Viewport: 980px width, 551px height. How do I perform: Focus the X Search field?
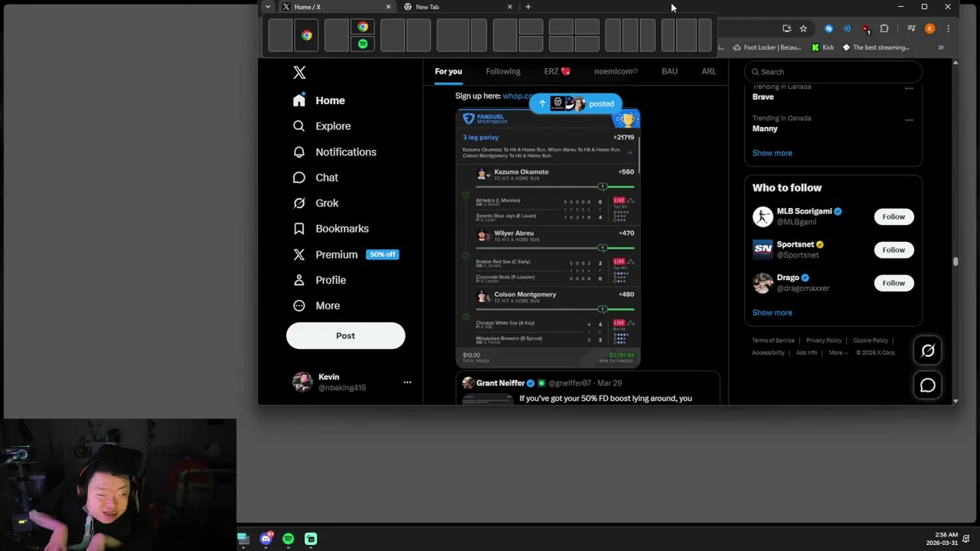click(x=833, y=72)
